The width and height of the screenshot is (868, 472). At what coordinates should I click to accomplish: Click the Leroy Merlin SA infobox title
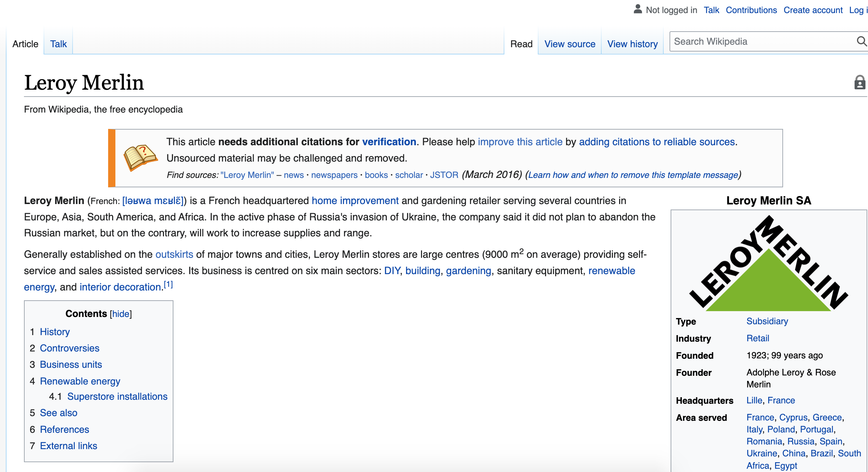coord(769,200)
